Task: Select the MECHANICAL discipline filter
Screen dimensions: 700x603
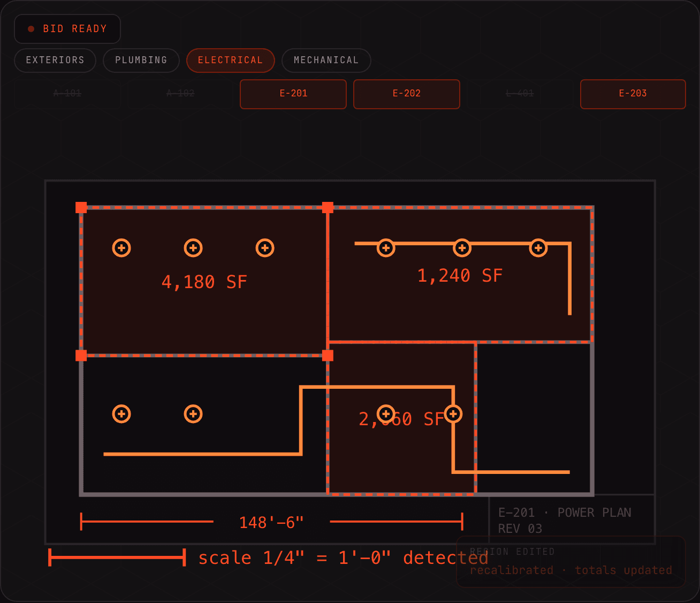Action: 326,60
